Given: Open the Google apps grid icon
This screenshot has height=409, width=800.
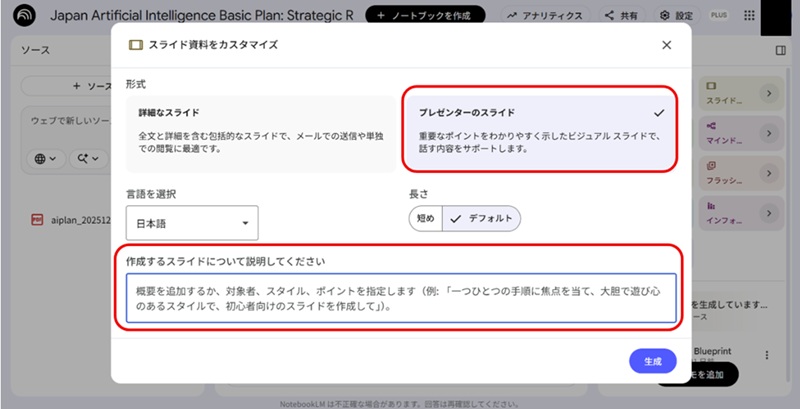Looking at the screenshot, I should 749,15.
